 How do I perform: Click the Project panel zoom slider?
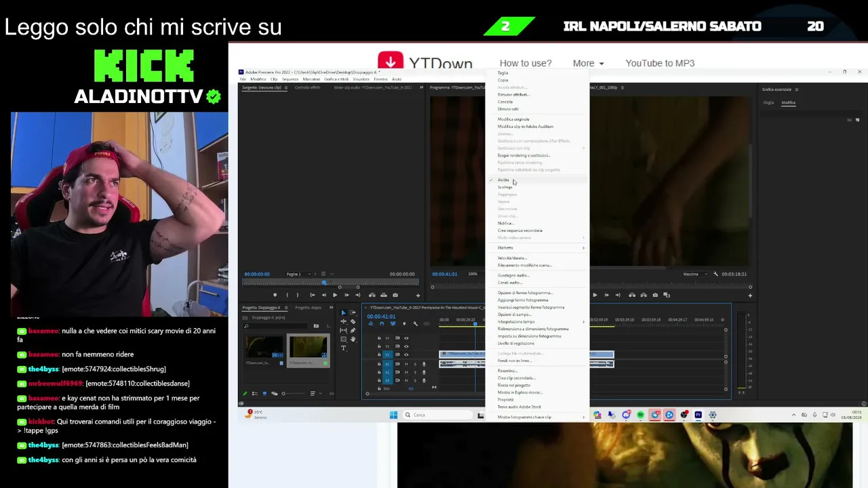tap(293, 393)
